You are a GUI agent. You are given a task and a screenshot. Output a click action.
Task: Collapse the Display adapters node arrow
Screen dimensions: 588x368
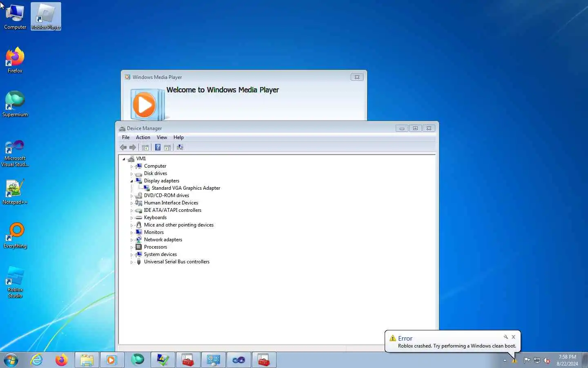pos(131,181)
